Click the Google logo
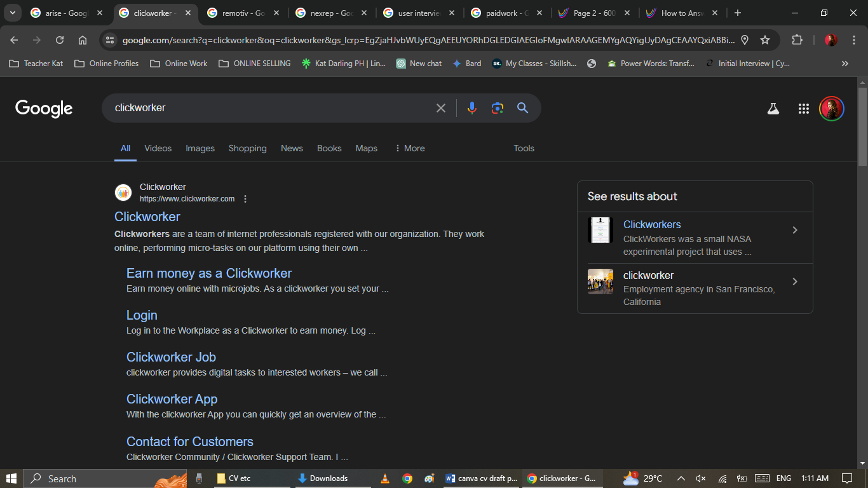Screen dimensions: 868x488 click(x=44, y=109)
